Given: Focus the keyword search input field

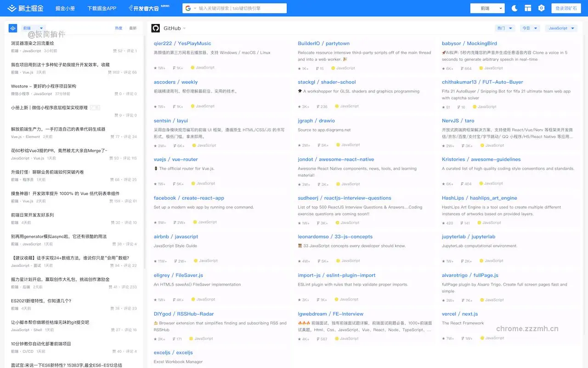Looking at the screenshot, I should click(x=239, y=8).
